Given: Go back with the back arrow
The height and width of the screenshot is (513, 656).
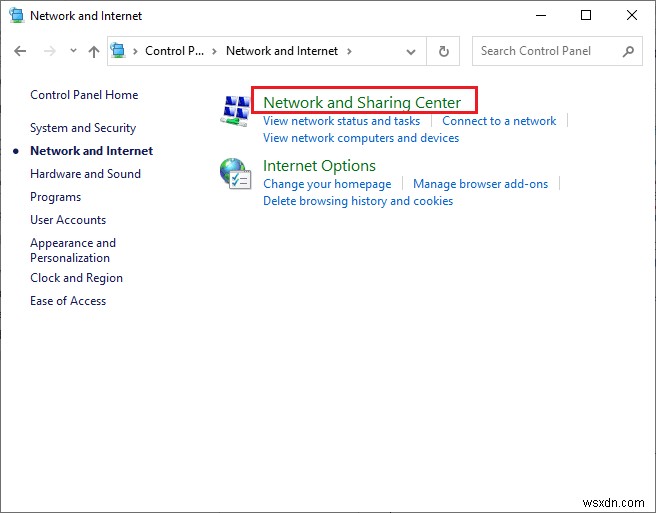Looking at the screenshot, I should tap(20, 51).
